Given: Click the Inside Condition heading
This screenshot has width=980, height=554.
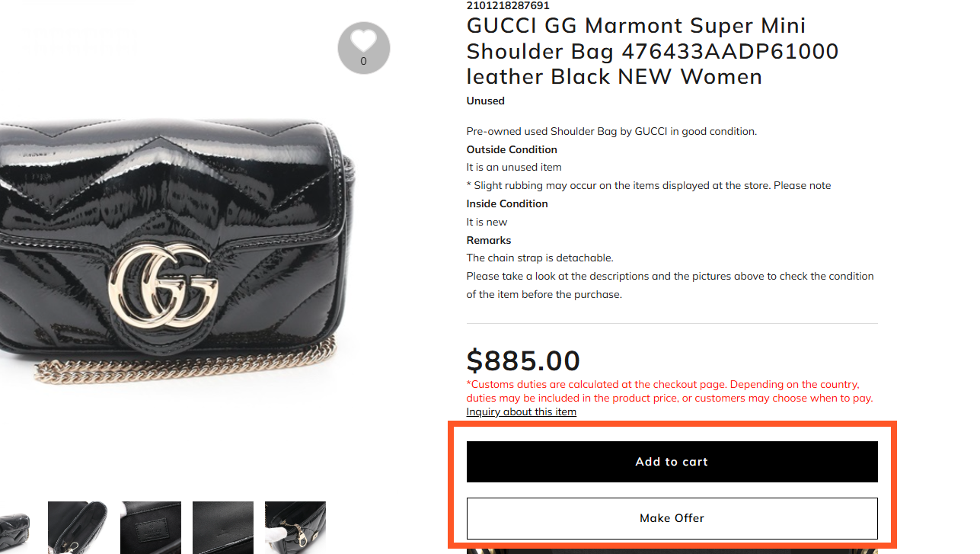Looking at the screenshot, I should tap(506, 203).
